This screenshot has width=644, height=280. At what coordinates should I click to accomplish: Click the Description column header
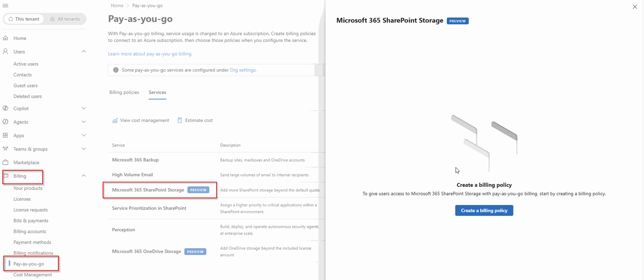(230, 145)
